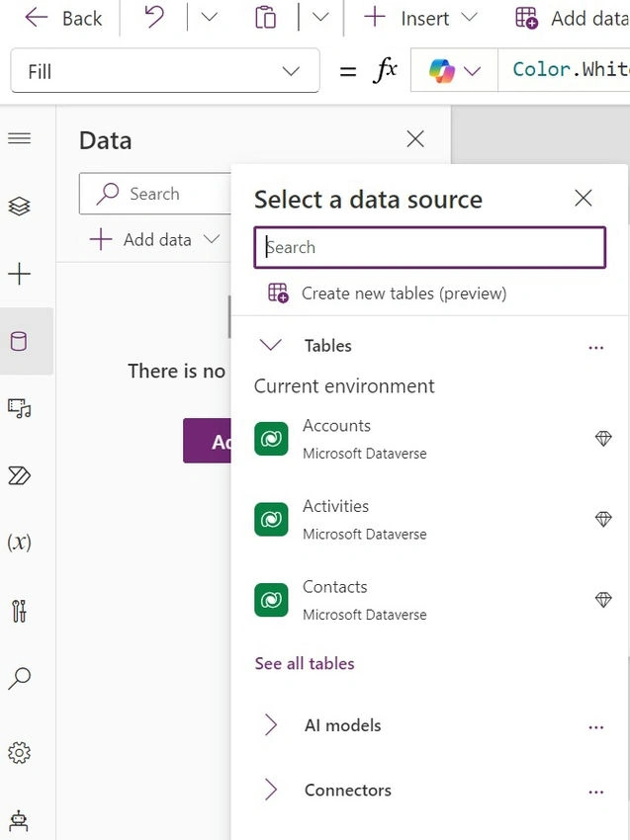Open the Insert plus icon in sidebar
The height and width of the screenshot is (840, 630).
tap(20, 274)
